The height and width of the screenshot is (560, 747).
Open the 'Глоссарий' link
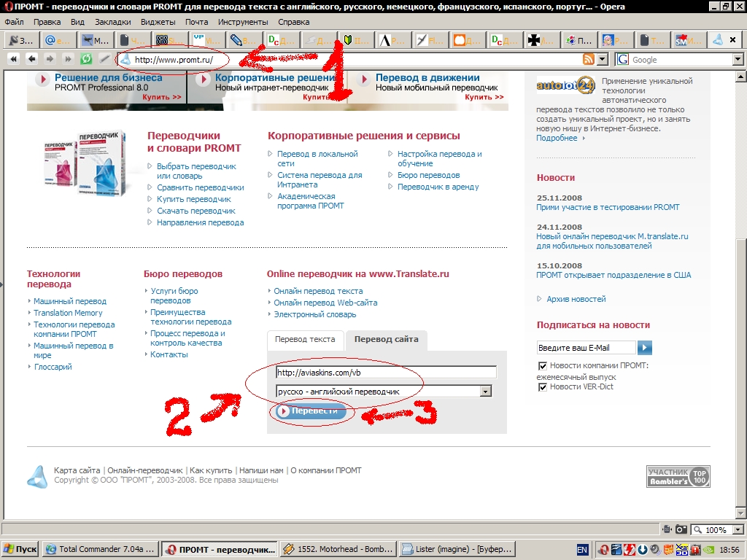(x=53, y=367)
